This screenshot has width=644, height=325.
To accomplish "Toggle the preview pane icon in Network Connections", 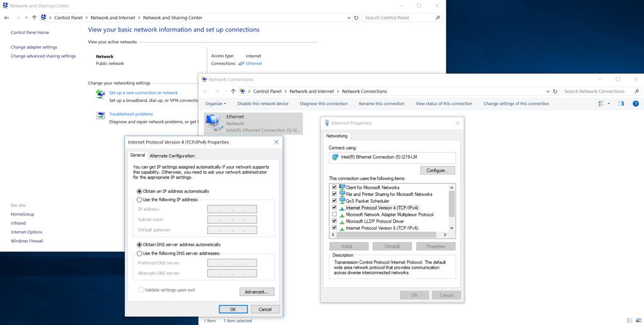I will pyautogui.click(x=621, y=104).
